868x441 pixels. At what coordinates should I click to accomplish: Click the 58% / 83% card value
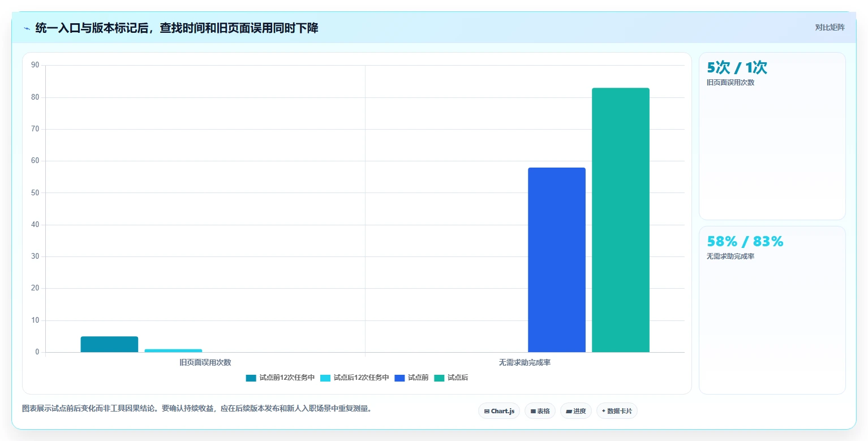coord(745,242)
